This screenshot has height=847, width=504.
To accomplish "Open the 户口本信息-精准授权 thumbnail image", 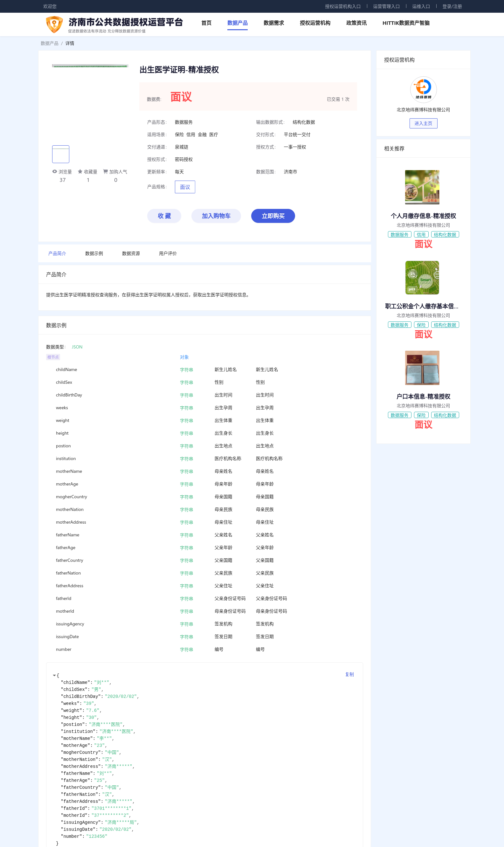I will click(x=422, y=368).
